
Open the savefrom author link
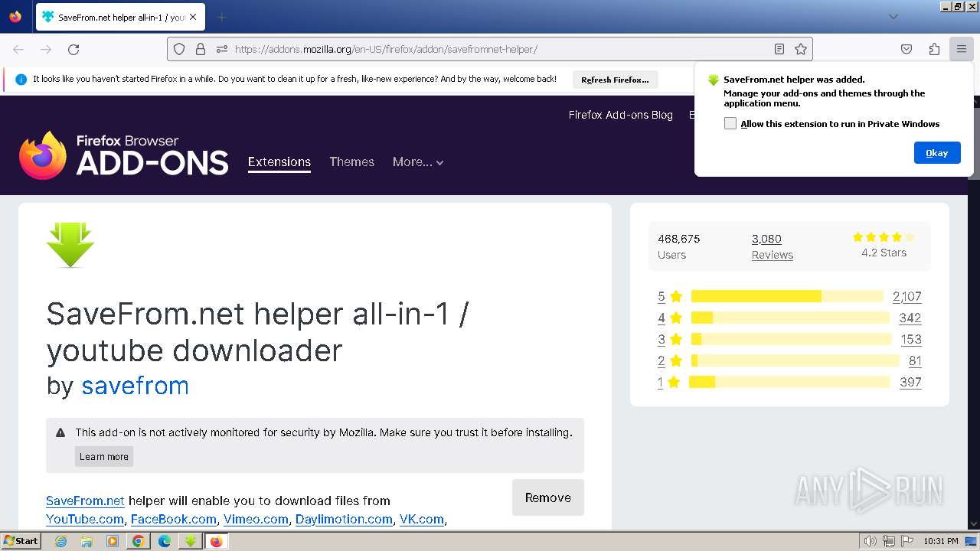pos(135,386)
